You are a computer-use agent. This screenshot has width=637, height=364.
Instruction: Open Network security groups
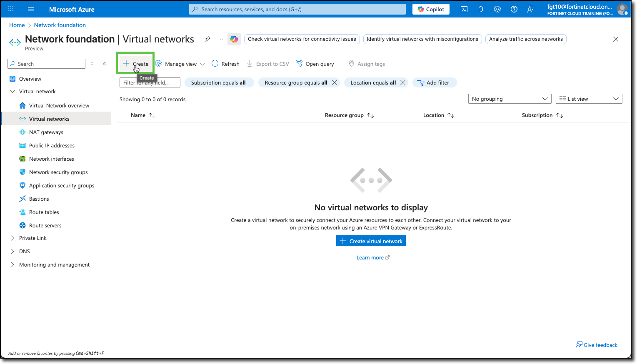click(x=58, y=172)
